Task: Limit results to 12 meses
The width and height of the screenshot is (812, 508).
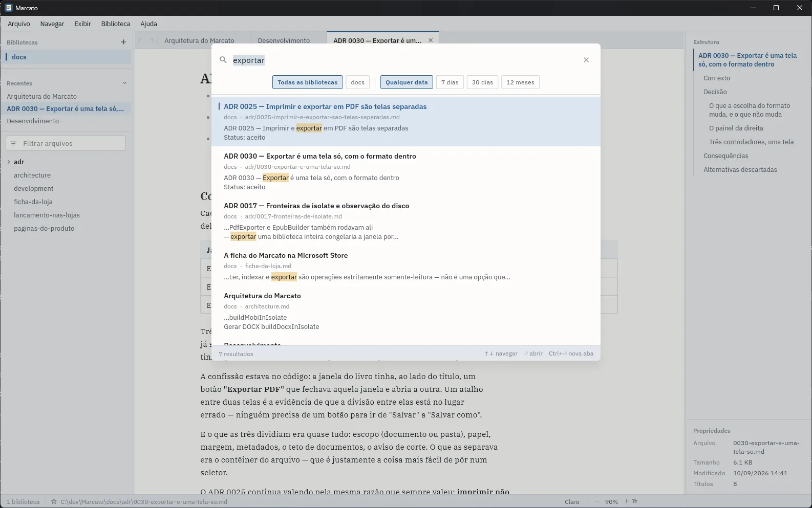Action: (x=520, y=82)
